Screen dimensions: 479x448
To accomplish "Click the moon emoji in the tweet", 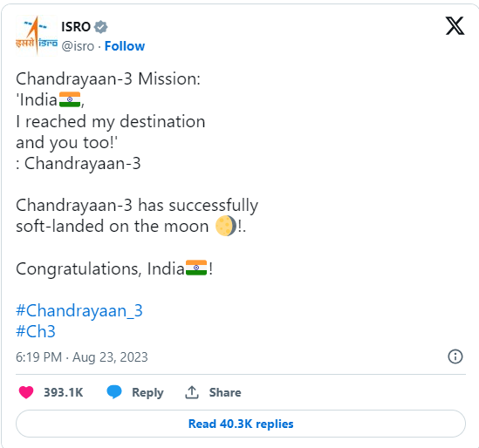I will coord(226,226).
